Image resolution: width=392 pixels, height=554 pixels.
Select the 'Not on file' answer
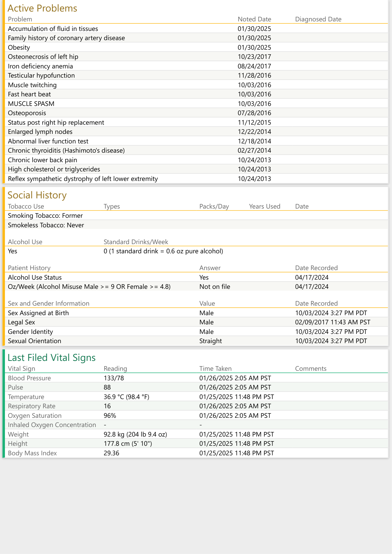tap(215, 287)
